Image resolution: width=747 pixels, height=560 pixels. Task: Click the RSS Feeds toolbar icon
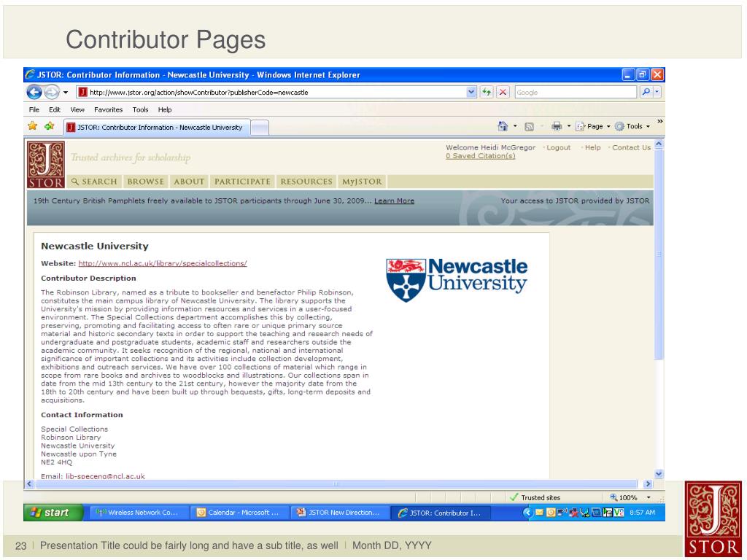coord(529,126)
